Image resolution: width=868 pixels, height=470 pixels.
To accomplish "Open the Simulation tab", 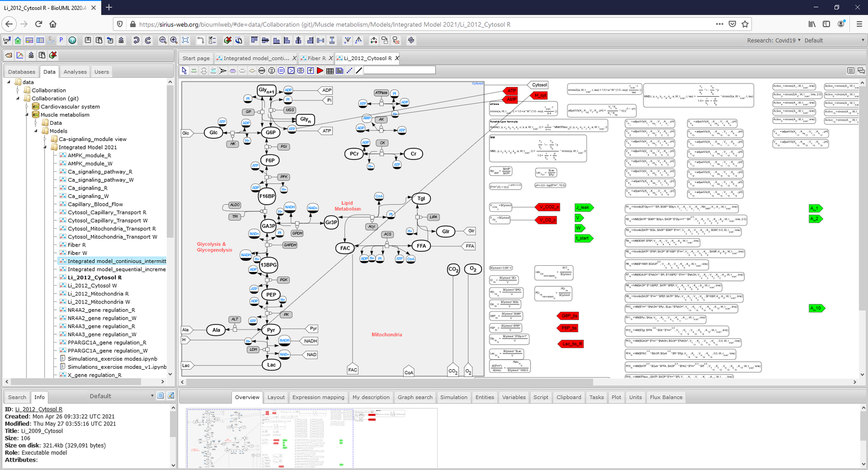I will tap(453, 397).
